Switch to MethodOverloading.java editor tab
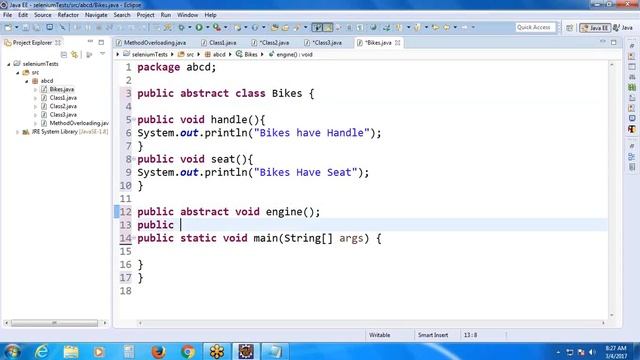 click(151, 42)
